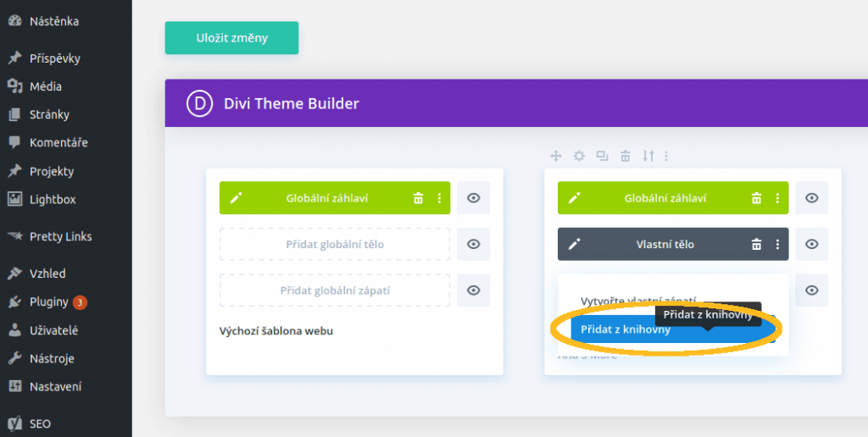
Task: Open template more options dots above card
Action: [x=666, y=156]
